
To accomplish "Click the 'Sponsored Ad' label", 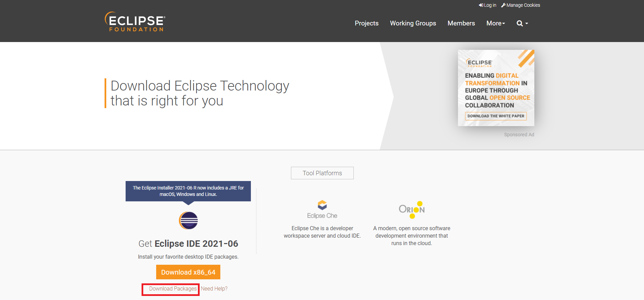I will (519, 135).
